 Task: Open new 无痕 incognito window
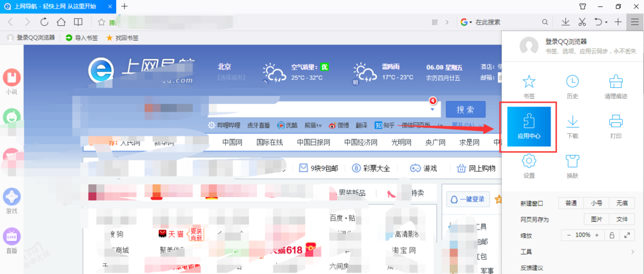(621, 203)
